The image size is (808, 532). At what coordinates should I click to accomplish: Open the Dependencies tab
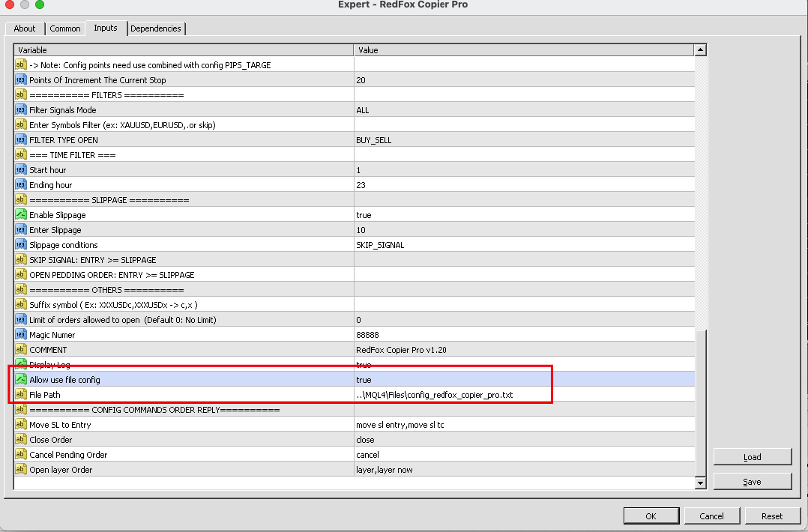click(x=156, y=28)
